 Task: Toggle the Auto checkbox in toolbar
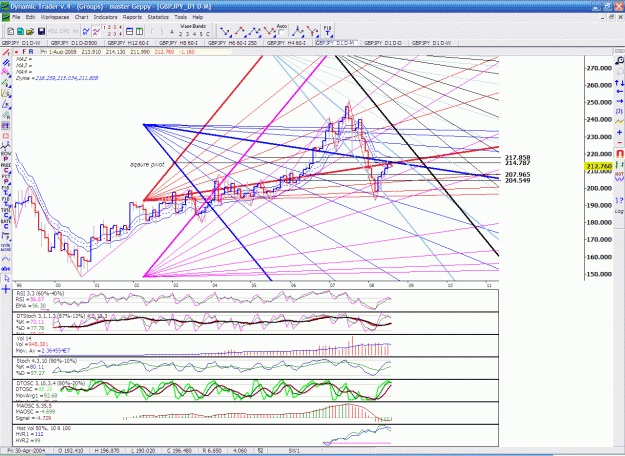pos(281,33)
